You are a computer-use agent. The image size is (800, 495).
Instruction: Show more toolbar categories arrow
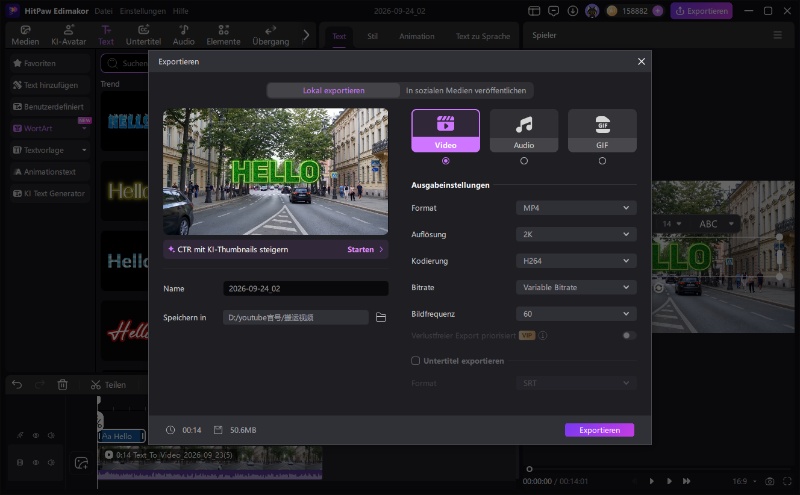[x=306, y=35]
